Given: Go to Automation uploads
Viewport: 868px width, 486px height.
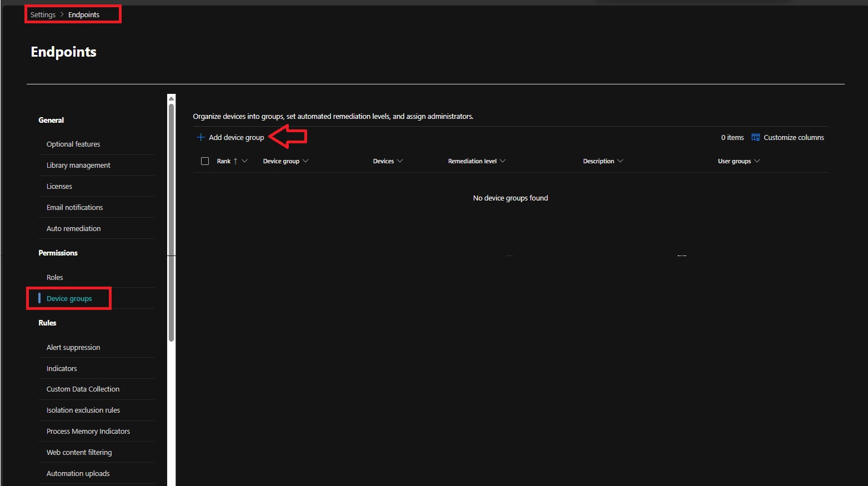Looking at the screenshot, I should pos(78,474).
